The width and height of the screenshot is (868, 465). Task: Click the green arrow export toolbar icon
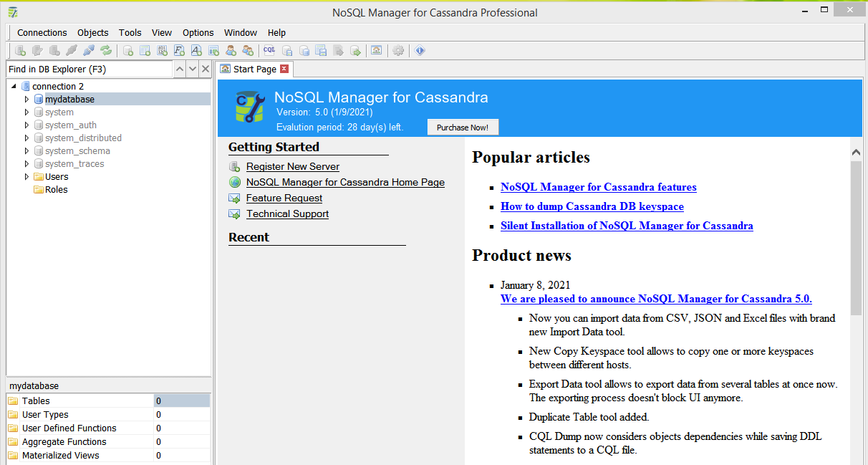pyautogui.click(x=355, y=50)
